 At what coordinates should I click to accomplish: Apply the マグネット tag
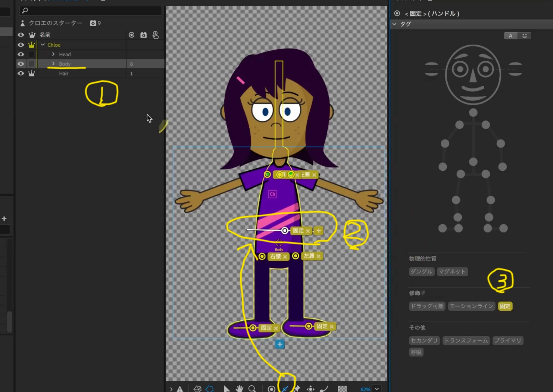[452, 272]
